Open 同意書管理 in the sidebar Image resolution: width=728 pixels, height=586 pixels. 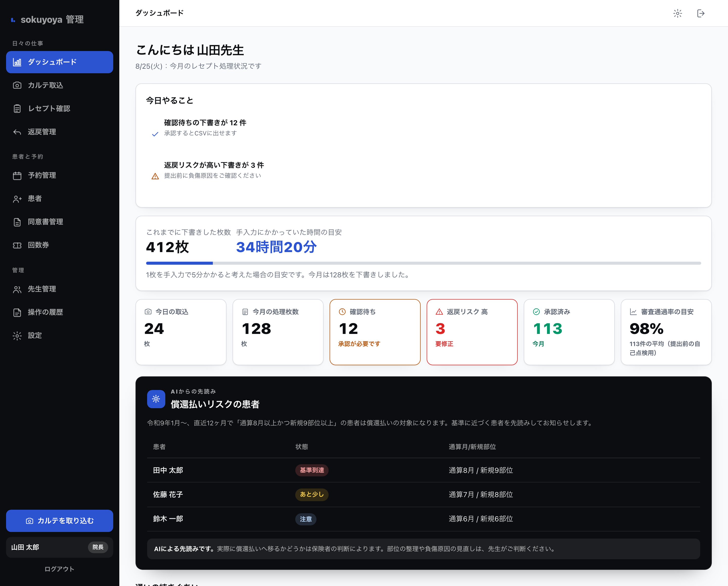pos(59,222)
